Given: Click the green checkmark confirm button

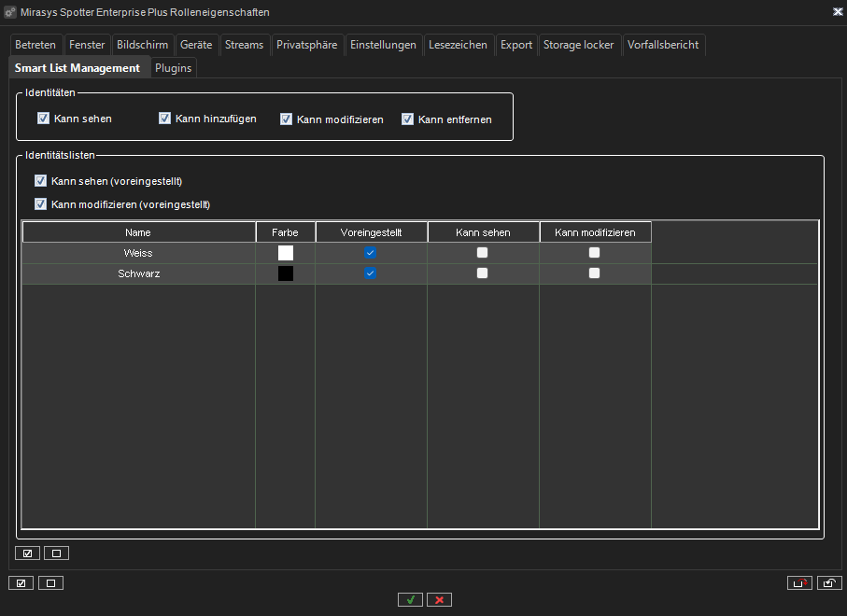Looking at the screenshot, I should tap(410, 599).
